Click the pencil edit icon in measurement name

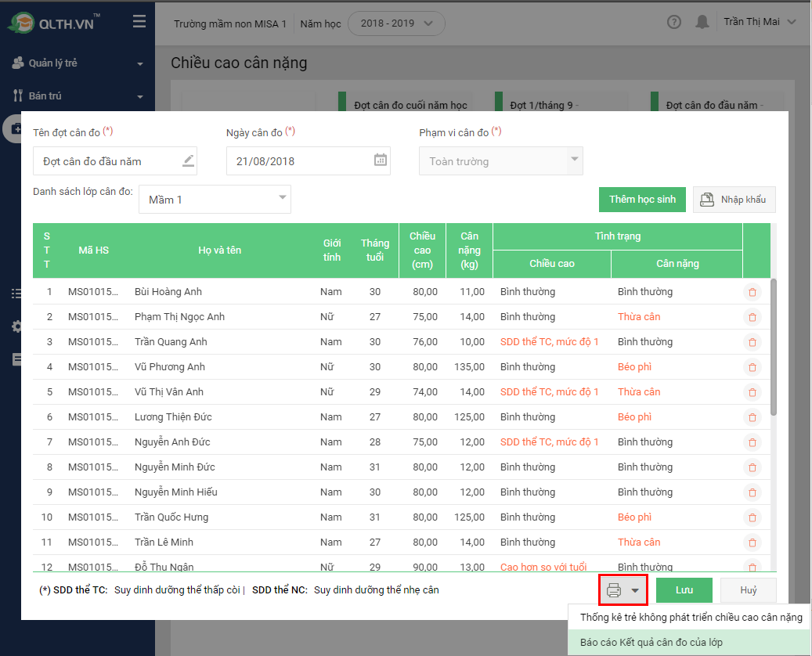188,160
